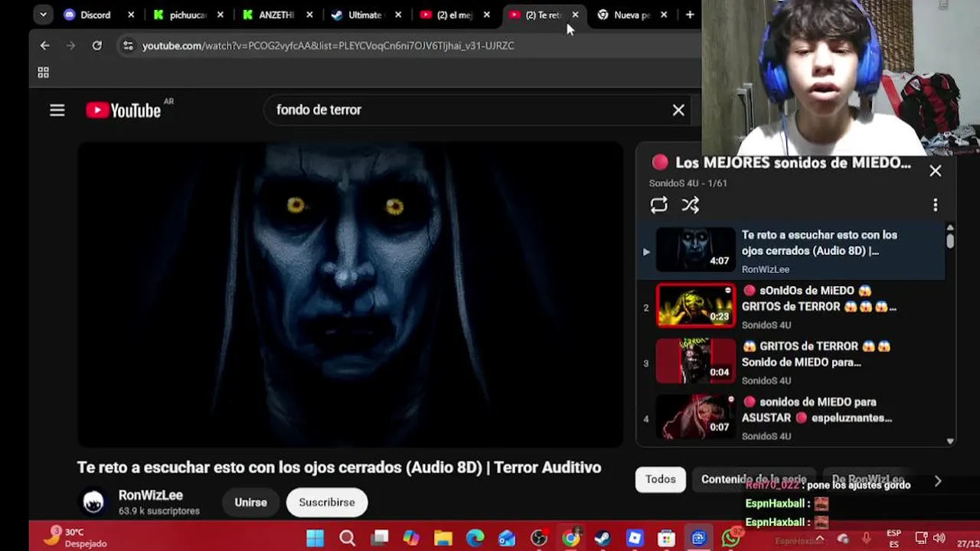
Task: Open the RonWizLee channel name link
Action: pyautogui.click(x=150, y=495)
